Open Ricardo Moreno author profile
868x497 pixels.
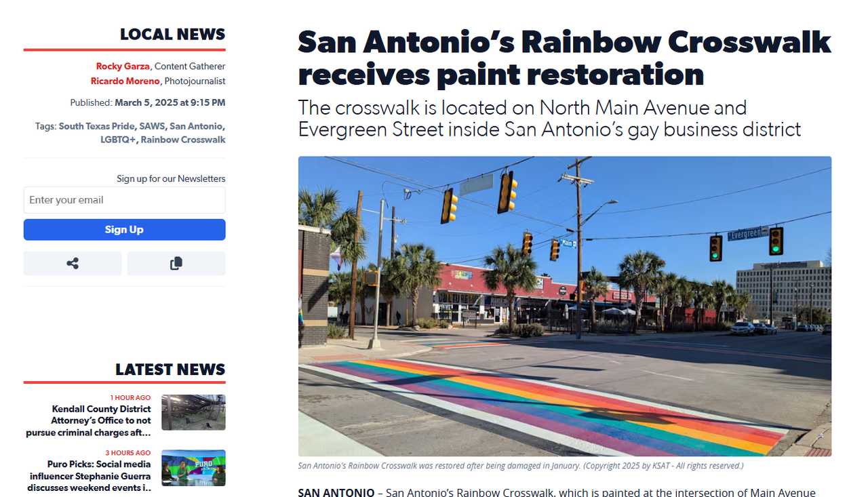pos(125,81)
